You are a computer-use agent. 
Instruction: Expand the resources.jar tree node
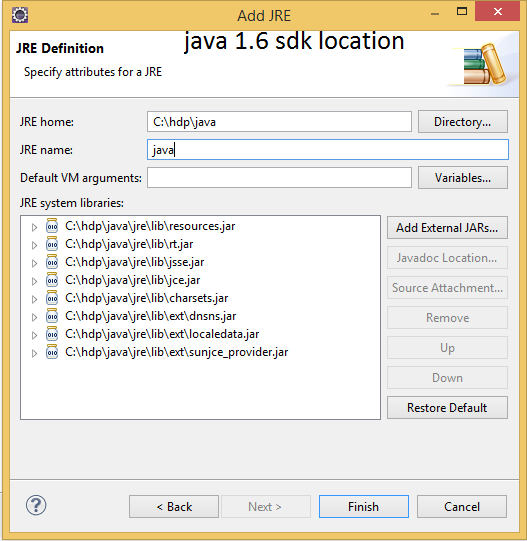pos(34,227)
